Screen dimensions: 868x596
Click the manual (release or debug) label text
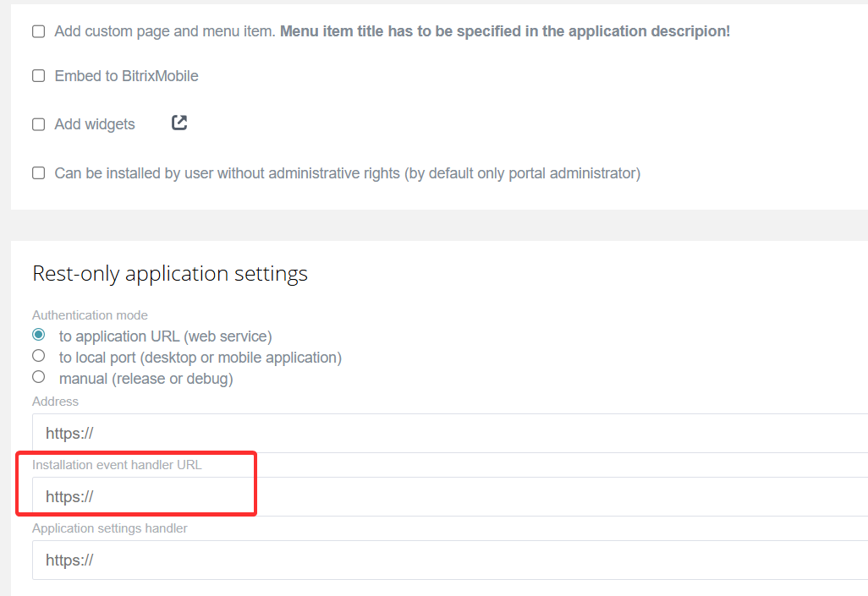coord(146,379)
